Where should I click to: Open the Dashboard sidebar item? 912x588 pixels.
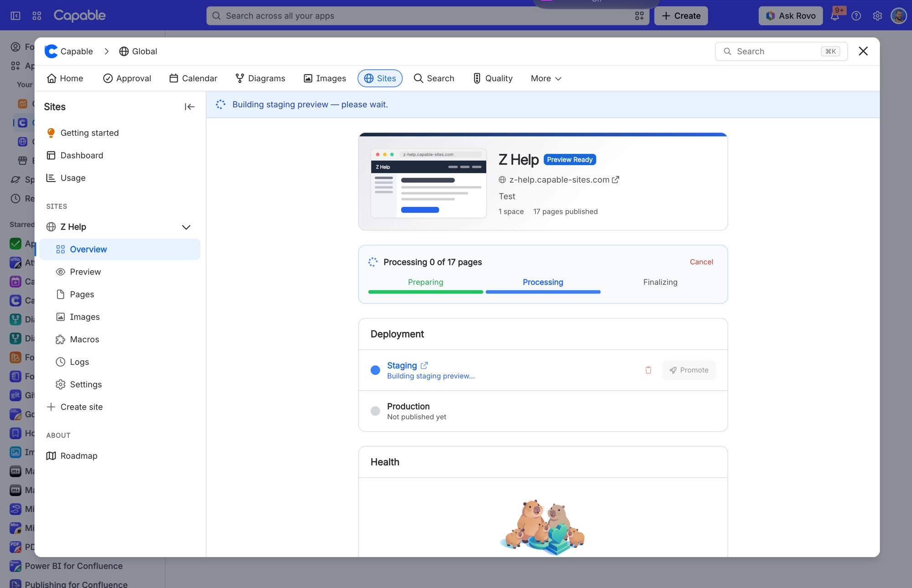[119, 155]
